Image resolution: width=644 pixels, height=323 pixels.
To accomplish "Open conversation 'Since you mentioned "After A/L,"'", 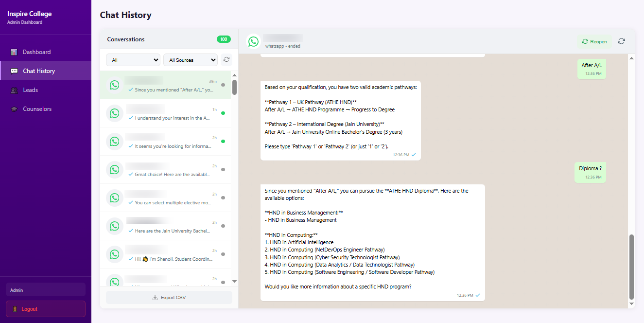I will [165, 85].
